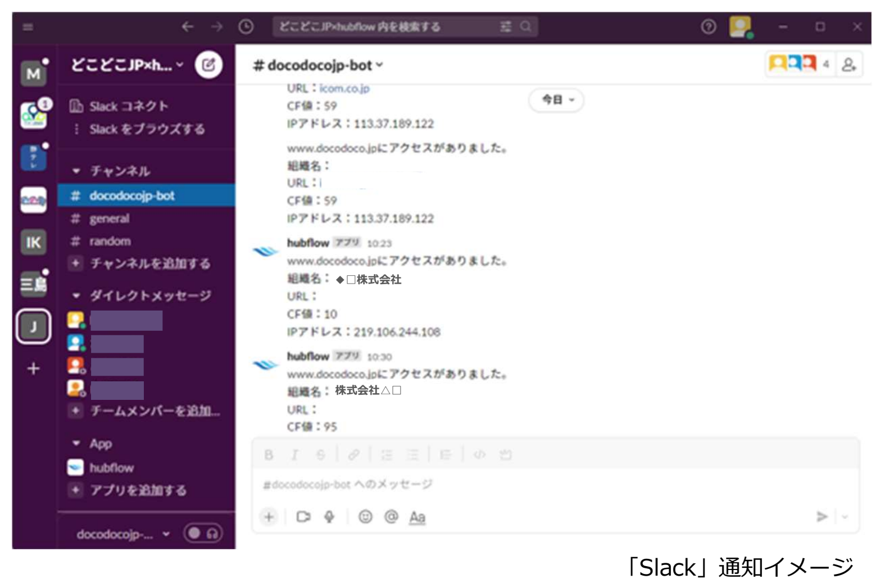Switch to the J workspace
The width and height of the screenshot is (880, 588).
click(x=34, y=326)
